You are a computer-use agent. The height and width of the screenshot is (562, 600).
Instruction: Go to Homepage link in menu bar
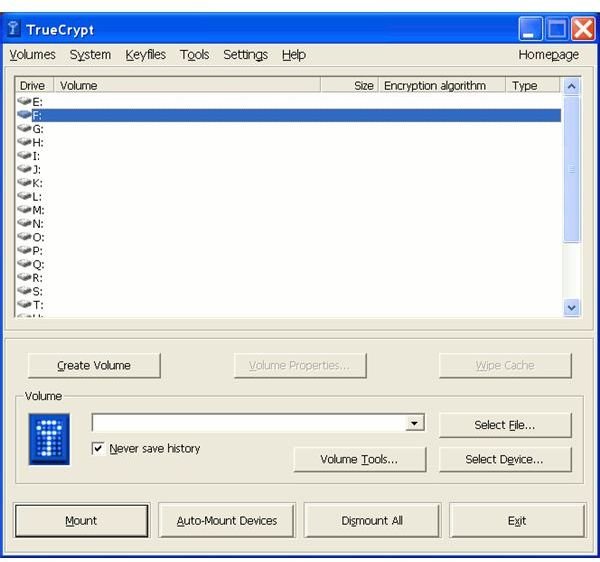click(548, 55)
